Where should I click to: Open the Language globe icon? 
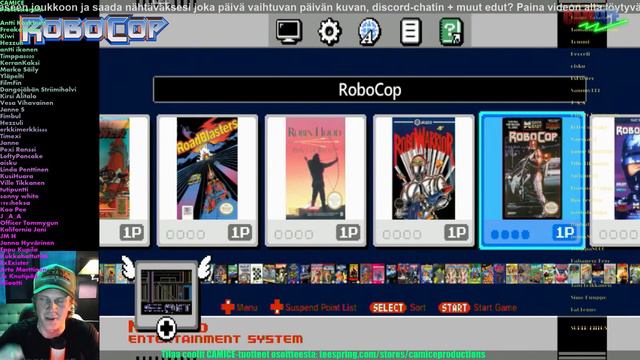pos(369,31)
